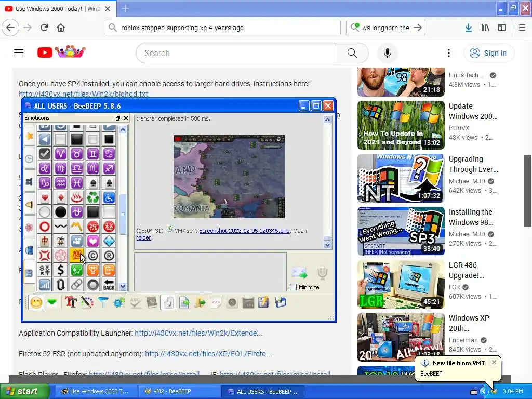Image resolution: width=532 pixels, height=399 pixels.
Task: Insert the wheelchair accessibility emoticon
Action: (109, 197)
